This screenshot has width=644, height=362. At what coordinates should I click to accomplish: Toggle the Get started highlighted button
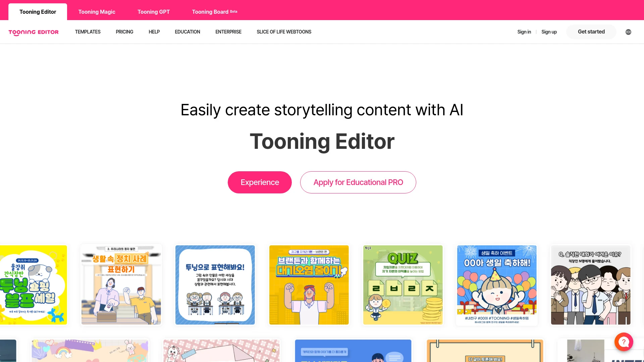coord(591,32)
